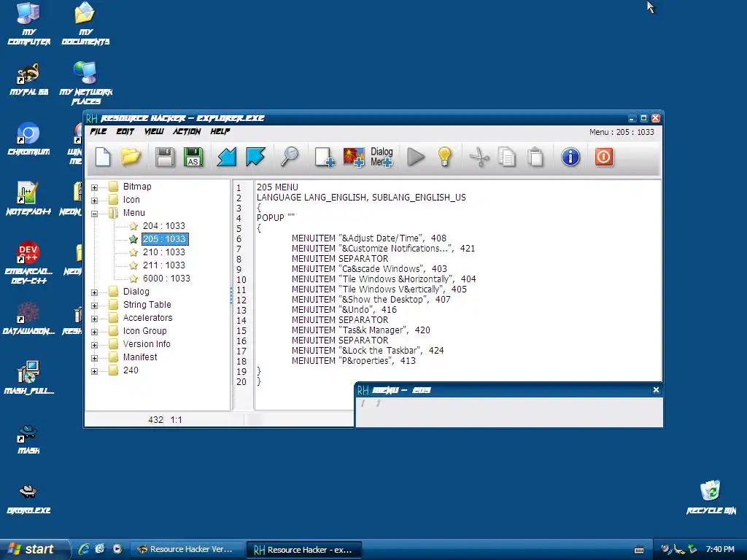Click the POPUP "" script line
This screenshot has width=747, height=560.
coord(275,217)
